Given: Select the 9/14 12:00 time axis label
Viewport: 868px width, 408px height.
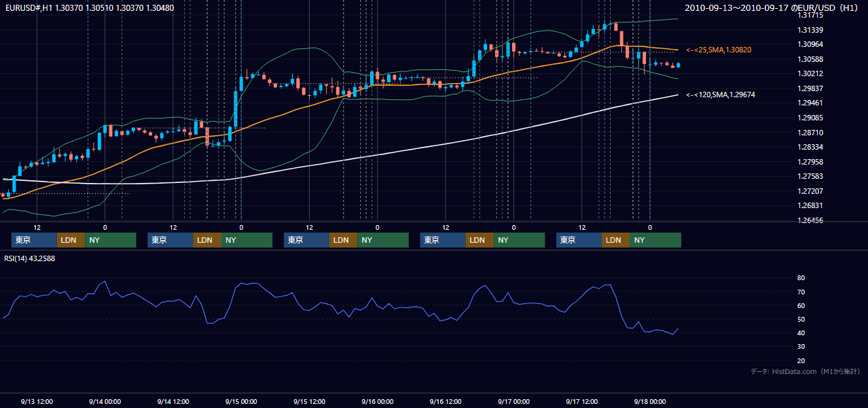Looking at the screenshot, I should pos(173,401).
